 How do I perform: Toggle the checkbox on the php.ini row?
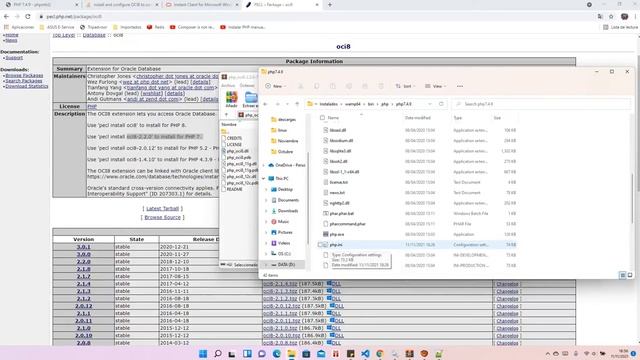(320, 244)
